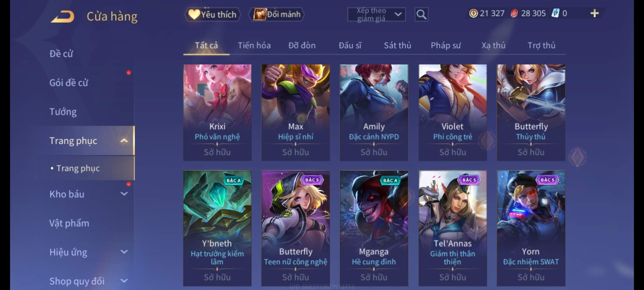This screenshot has width=644, height=290.
Task: Tap the plus icon to add currency
Action: 595,13
